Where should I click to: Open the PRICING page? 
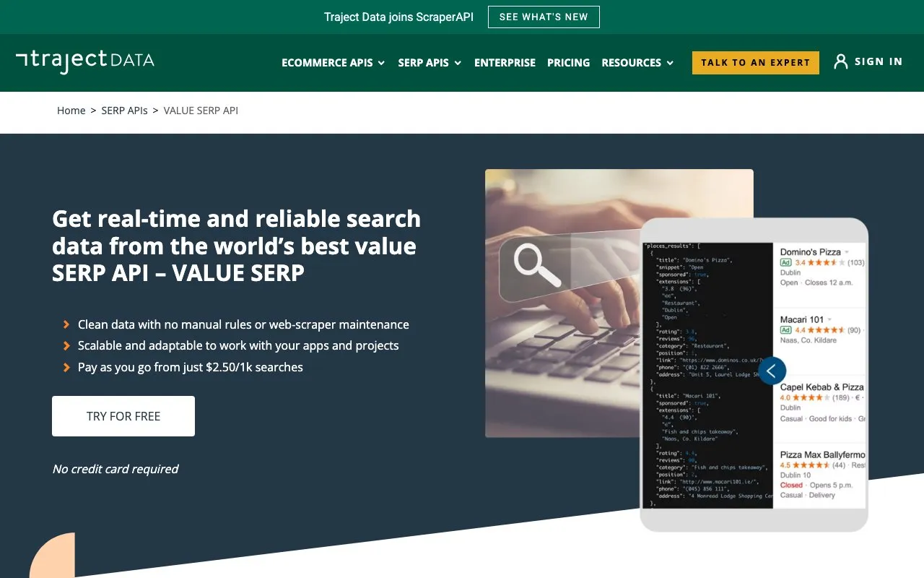click(568, 63)
